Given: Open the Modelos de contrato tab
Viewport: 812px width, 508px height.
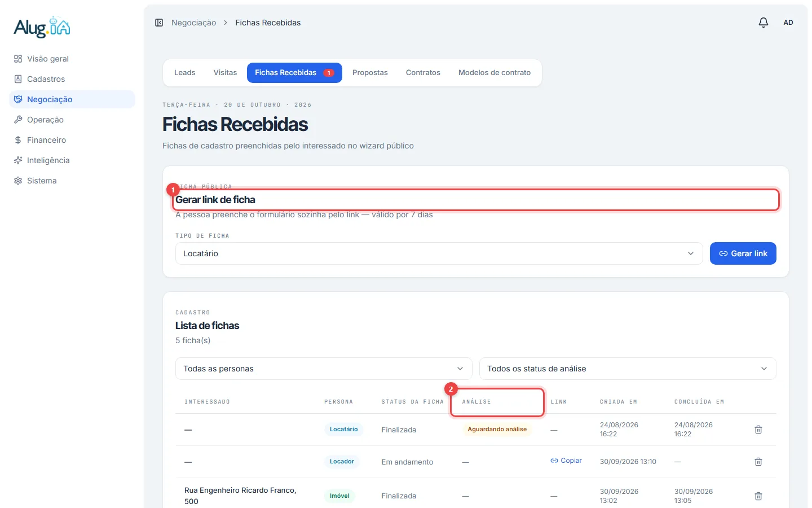Looking at the screenshot, I should [x=495, y=73].
